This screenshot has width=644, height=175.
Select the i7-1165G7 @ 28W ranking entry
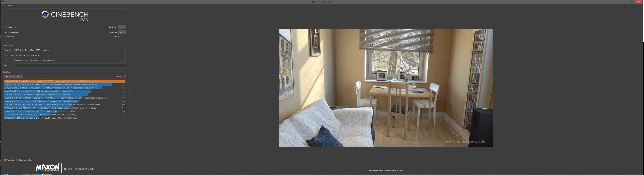click(x=64, y=84)
